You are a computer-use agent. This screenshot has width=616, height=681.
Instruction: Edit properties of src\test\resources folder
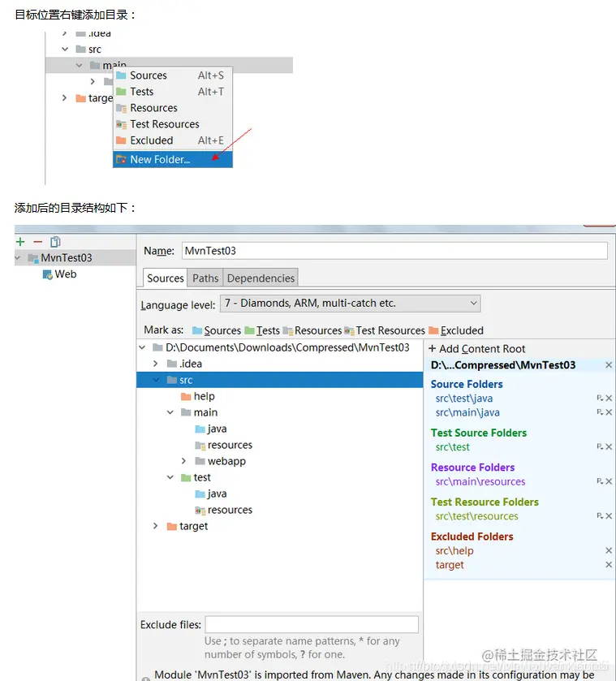pyautogui.click(x=600, y=516)
